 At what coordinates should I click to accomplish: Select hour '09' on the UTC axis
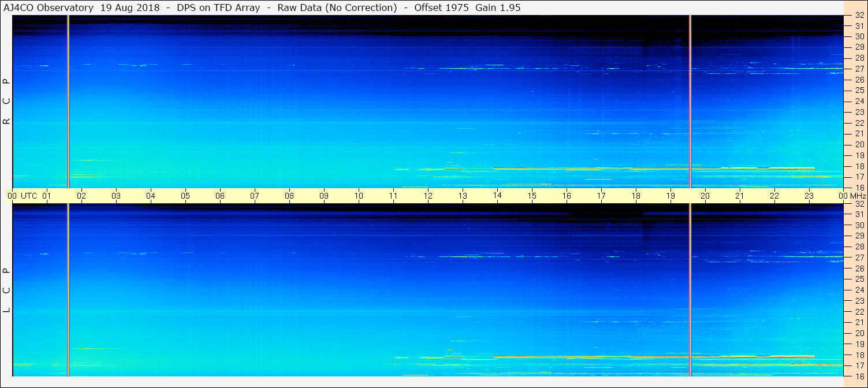point(324,196)
